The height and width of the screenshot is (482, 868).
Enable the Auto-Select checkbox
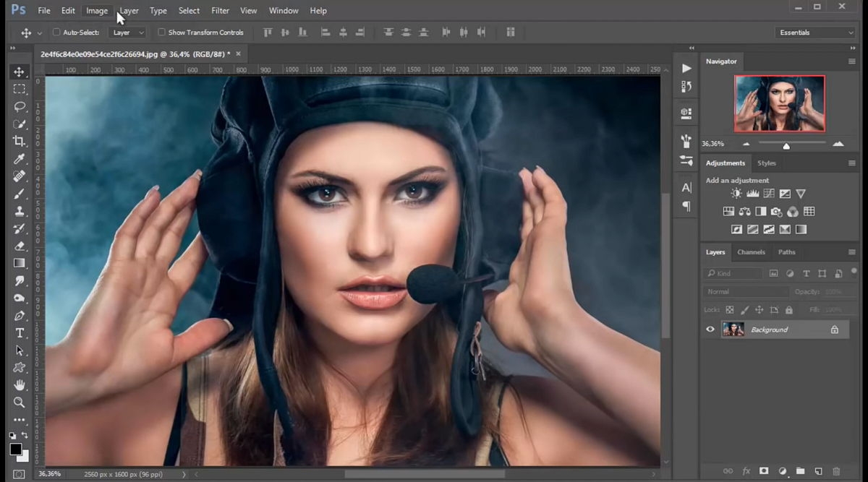(x=56, y=33)
